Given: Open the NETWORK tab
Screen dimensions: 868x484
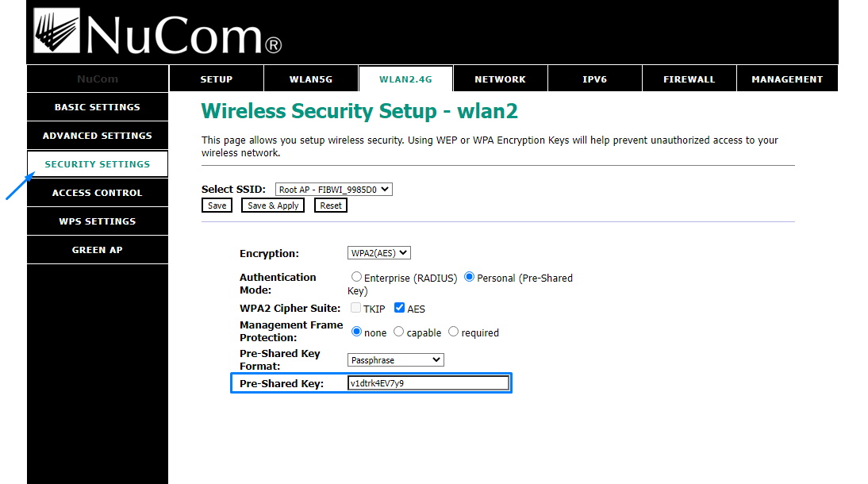Looking at the screenshot, I should click(501, 79).
